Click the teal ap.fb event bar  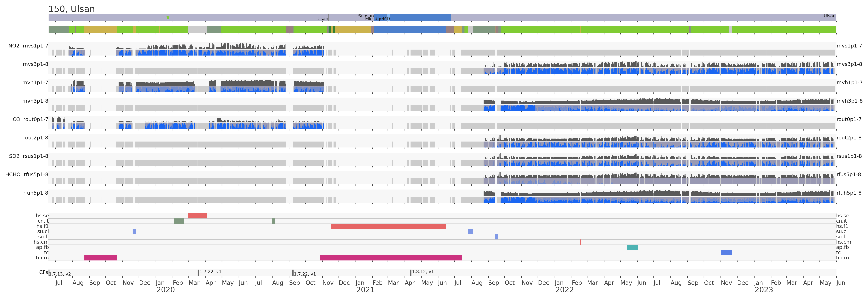coord(632,248)
